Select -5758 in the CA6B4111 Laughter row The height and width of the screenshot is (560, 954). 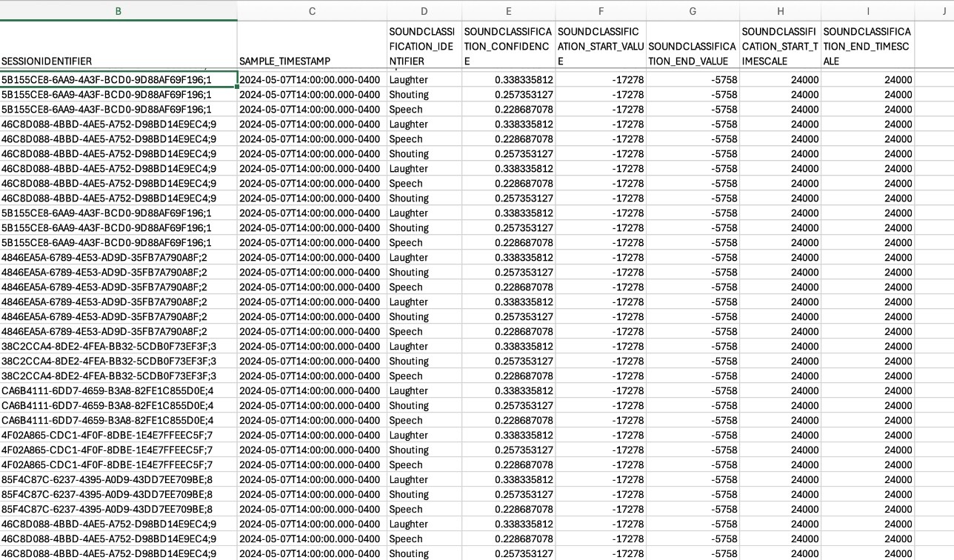[693, 390]
